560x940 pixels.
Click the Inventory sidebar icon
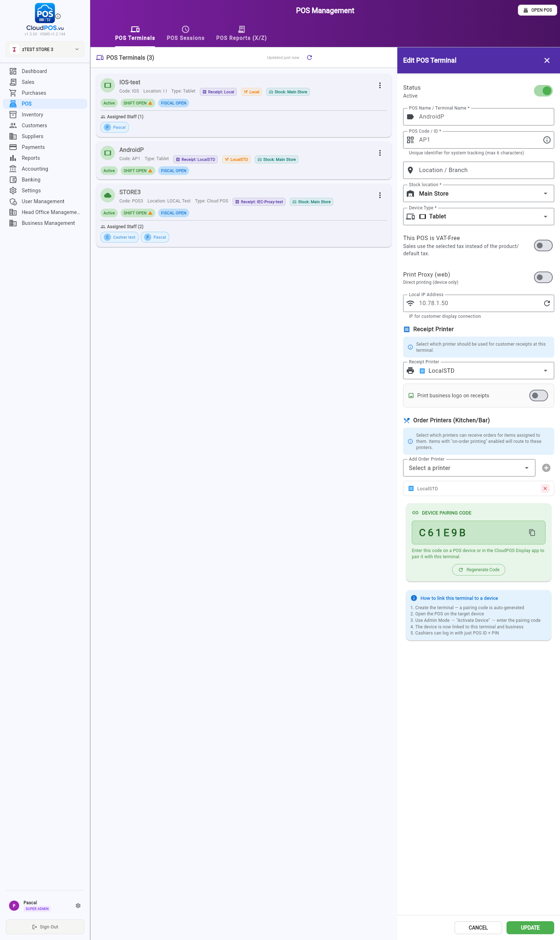pos(13,115)
